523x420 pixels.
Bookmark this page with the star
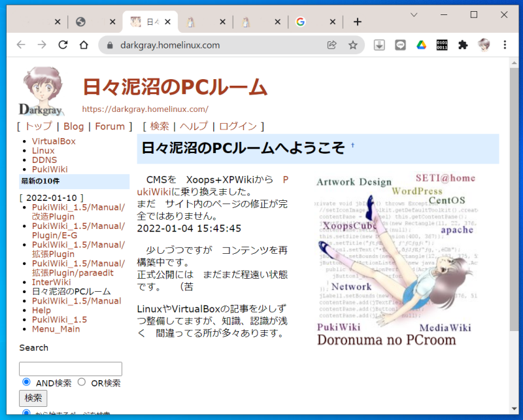click(x=353, y=44)
